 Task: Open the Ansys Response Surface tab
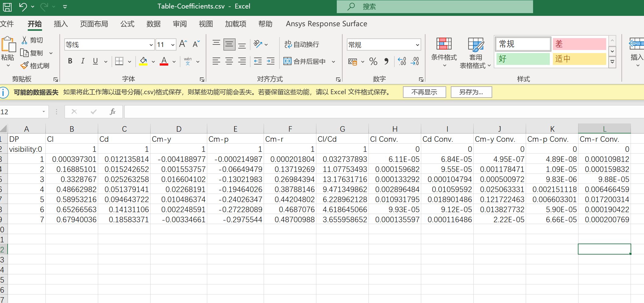[x=326, y=24]
